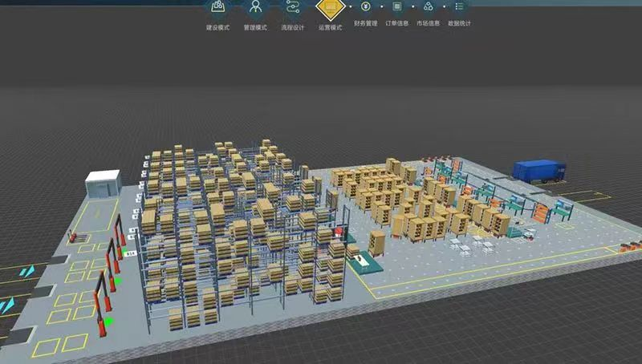Viewport: 642px width, 364px height.
Task: Click the yellow diamond 运营模式 icon
Action: click(x=330, y=8)
